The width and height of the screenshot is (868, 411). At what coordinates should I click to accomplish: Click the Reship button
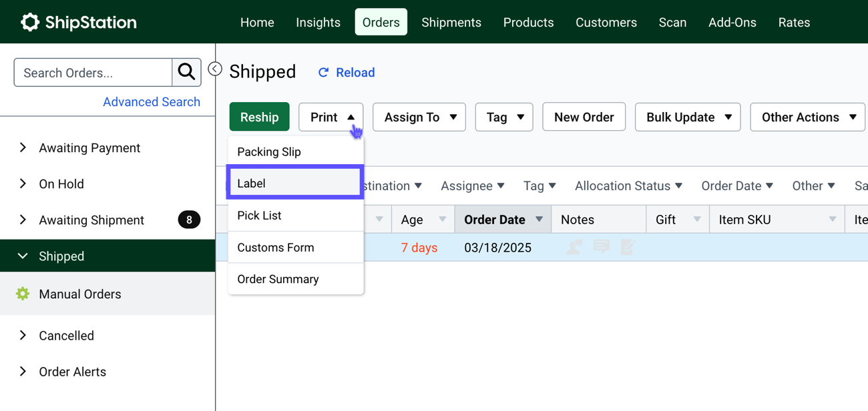[x=259, y=117]
